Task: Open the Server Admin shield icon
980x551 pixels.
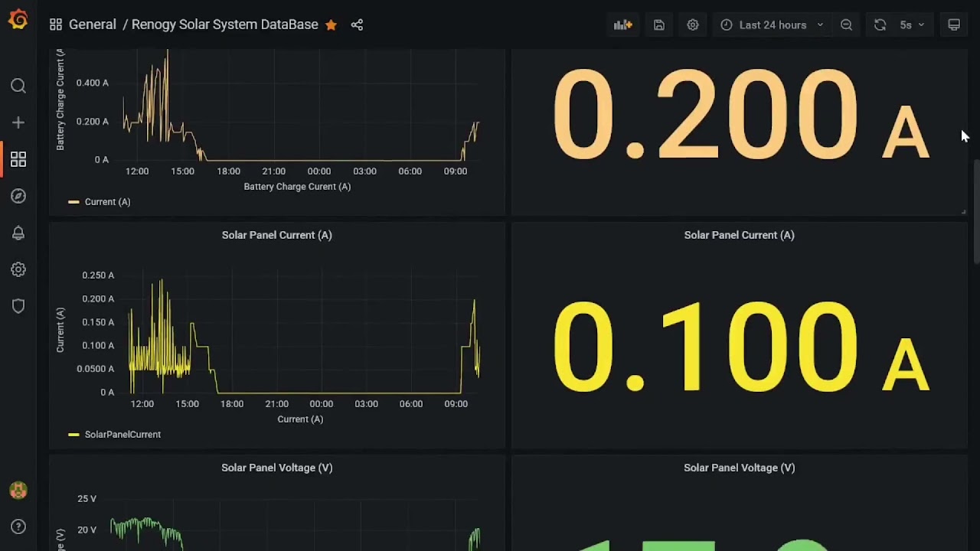Action: (x=18, y=306)
